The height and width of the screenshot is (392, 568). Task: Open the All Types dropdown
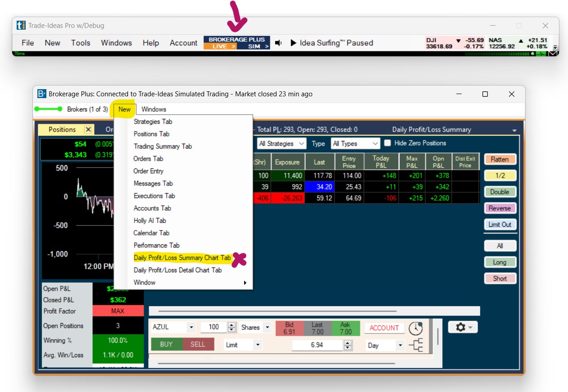(355, 144)
